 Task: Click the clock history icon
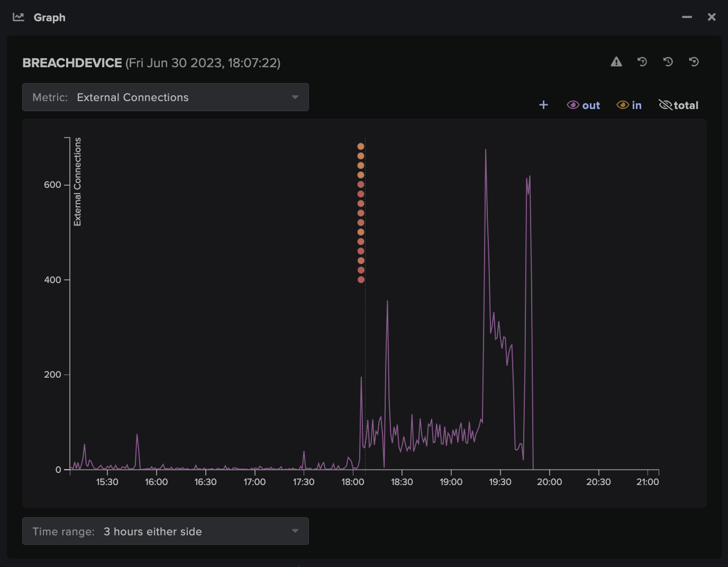tap(668, 62)
